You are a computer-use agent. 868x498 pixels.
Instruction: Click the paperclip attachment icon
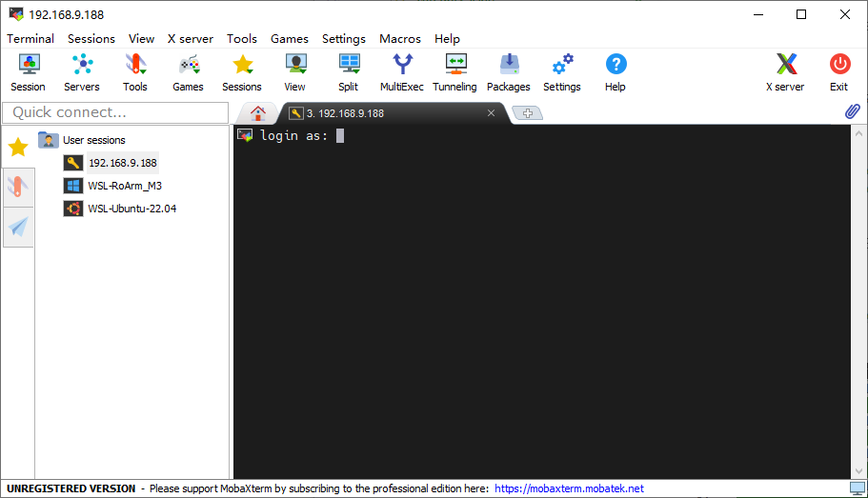pos(853,111)
